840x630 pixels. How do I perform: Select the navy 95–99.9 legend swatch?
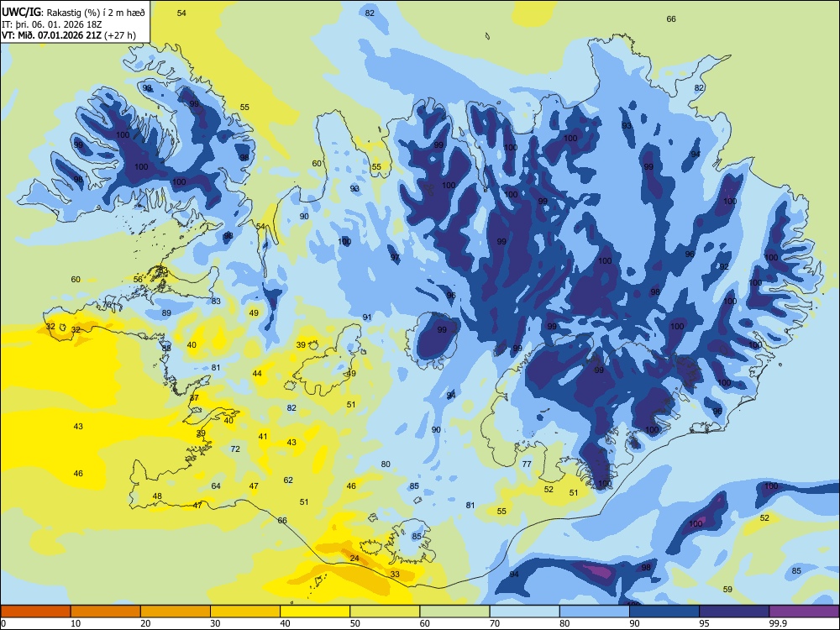(734, 612)
